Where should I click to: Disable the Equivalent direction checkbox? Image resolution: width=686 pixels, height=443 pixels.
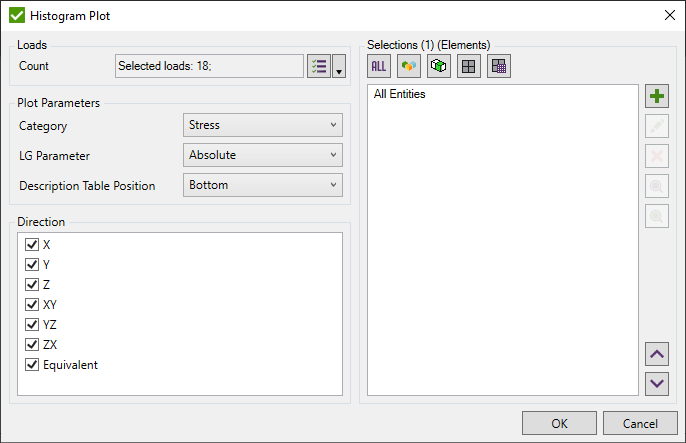(31, 364)
